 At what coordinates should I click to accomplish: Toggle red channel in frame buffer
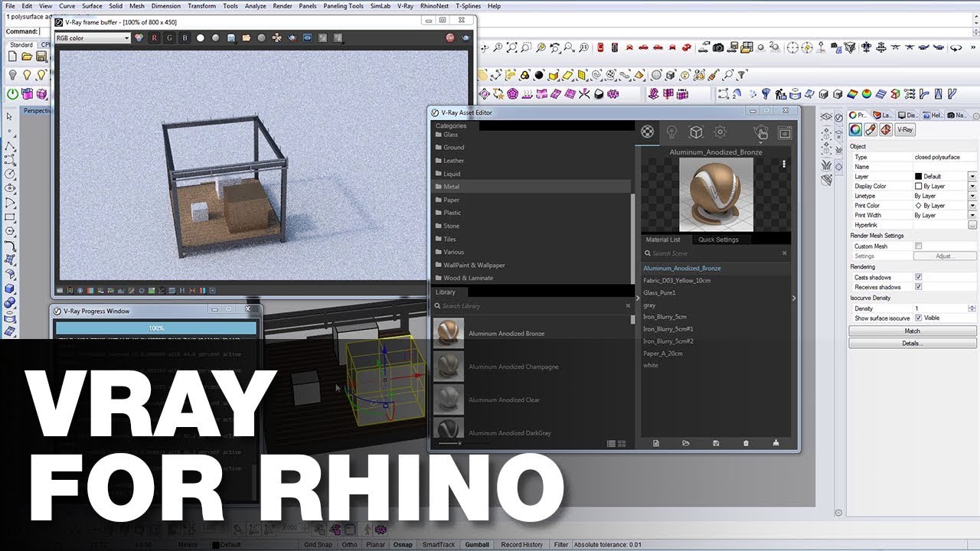tap(154, 37)
